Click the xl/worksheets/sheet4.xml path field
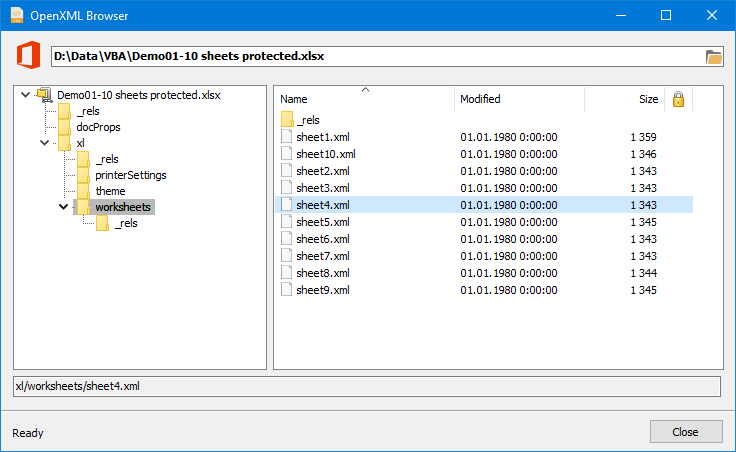The height and width of the screenshot is (452, 736). [x=367, y=386]
